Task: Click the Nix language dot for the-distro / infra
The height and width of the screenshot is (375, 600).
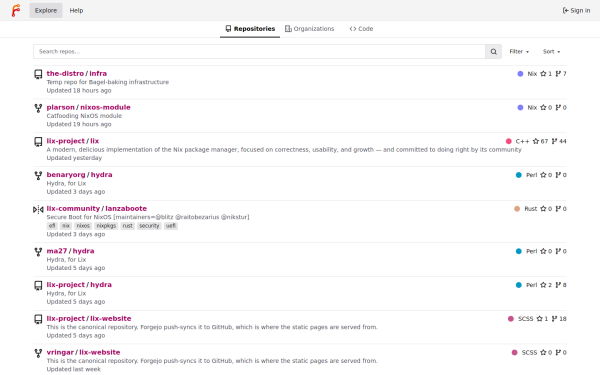Action: pos(520,74)
